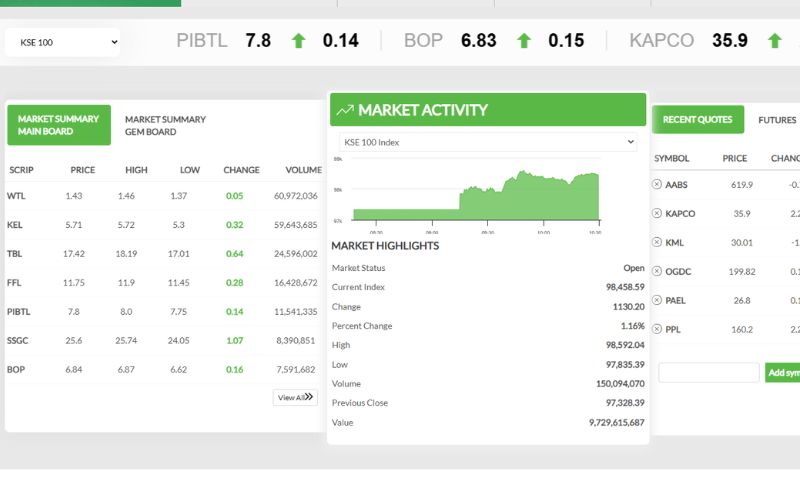Click the PRICE column header in market summary
The image size is (800, 480).
coord(83,170)
